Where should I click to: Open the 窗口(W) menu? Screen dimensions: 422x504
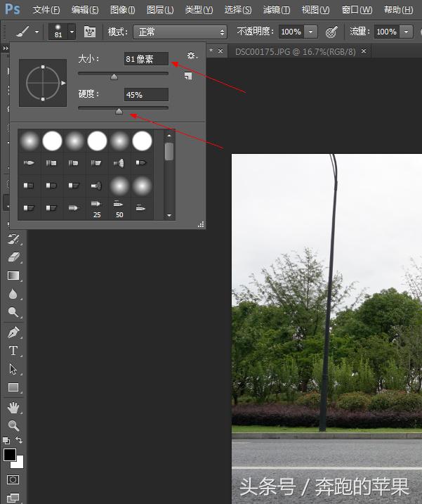click(357, 10)
